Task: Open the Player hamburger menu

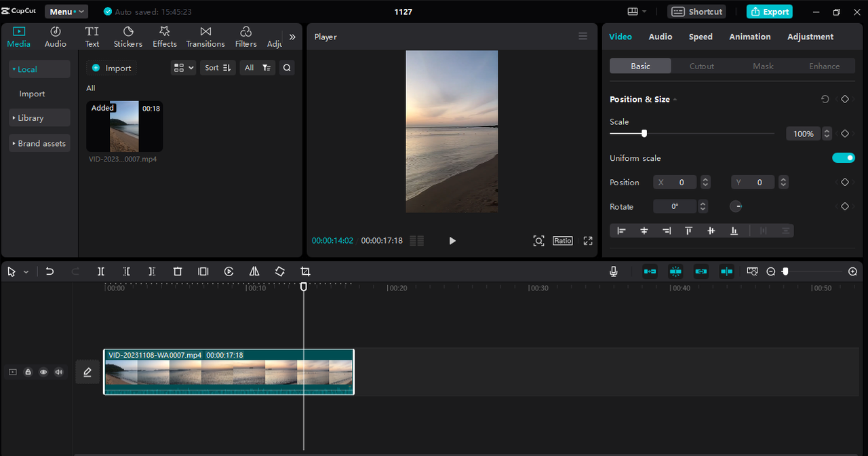Action: pos(583,37)
